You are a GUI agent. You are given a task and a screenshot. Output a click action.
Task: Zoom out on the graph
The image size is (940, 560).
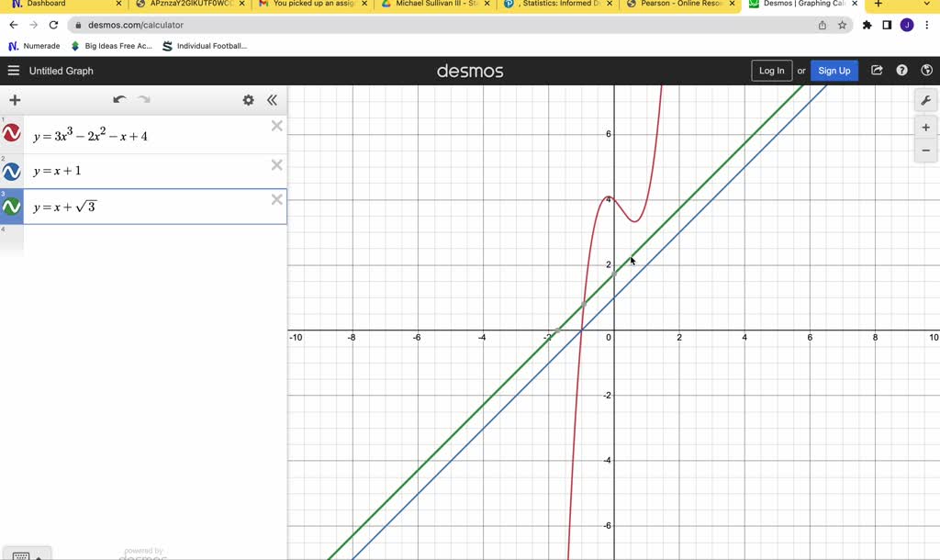tap(925, 151)
